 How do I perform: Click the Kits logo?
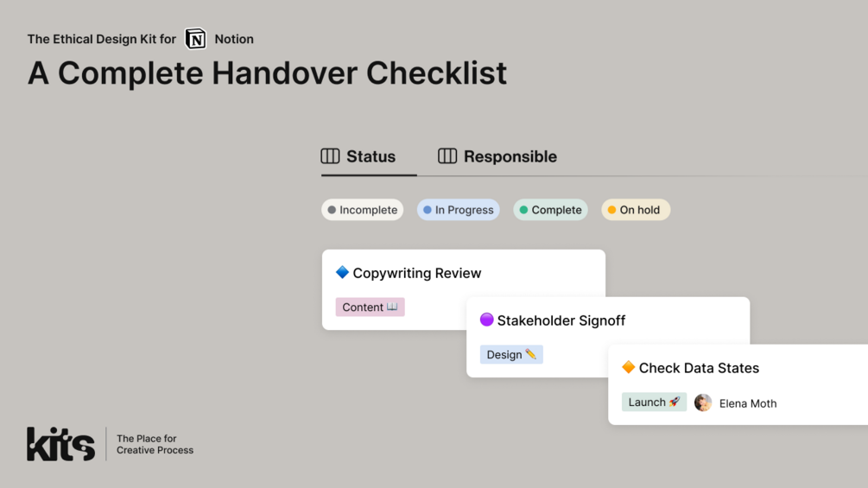click(60, 444)
